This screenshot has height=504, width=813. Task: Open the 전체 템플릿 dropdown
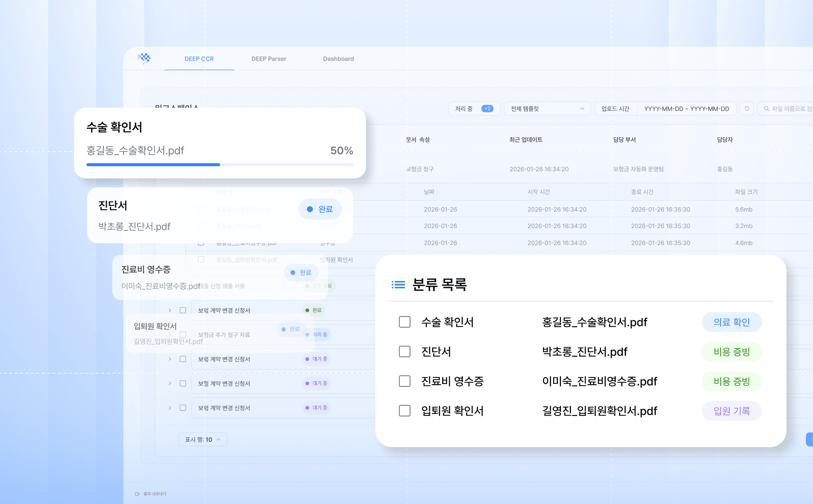pos(547,109)
